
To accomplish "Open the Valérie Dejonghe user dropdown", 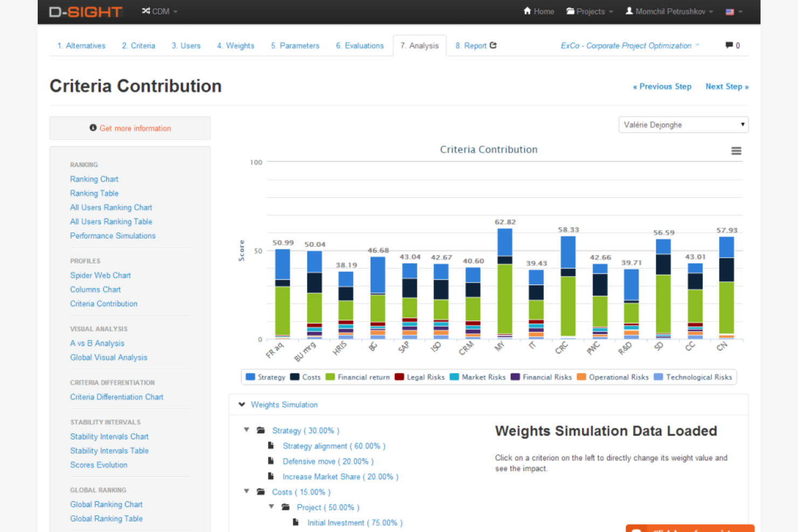I will pos(683,125).
